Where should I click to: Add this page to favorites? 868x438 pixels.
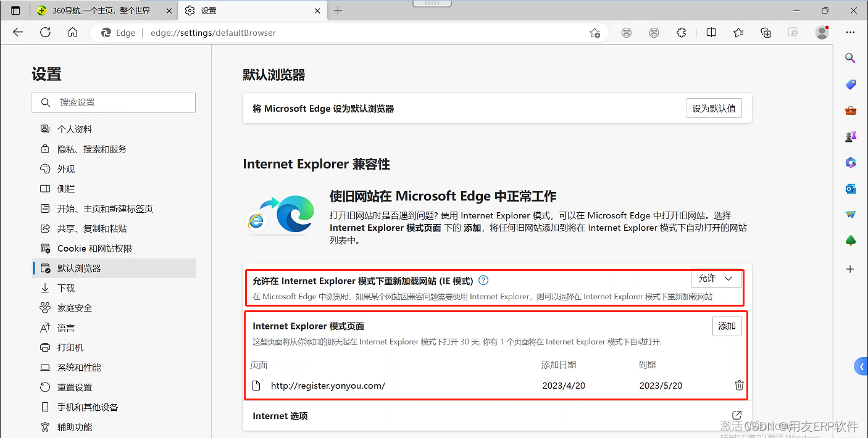point(595,33)
